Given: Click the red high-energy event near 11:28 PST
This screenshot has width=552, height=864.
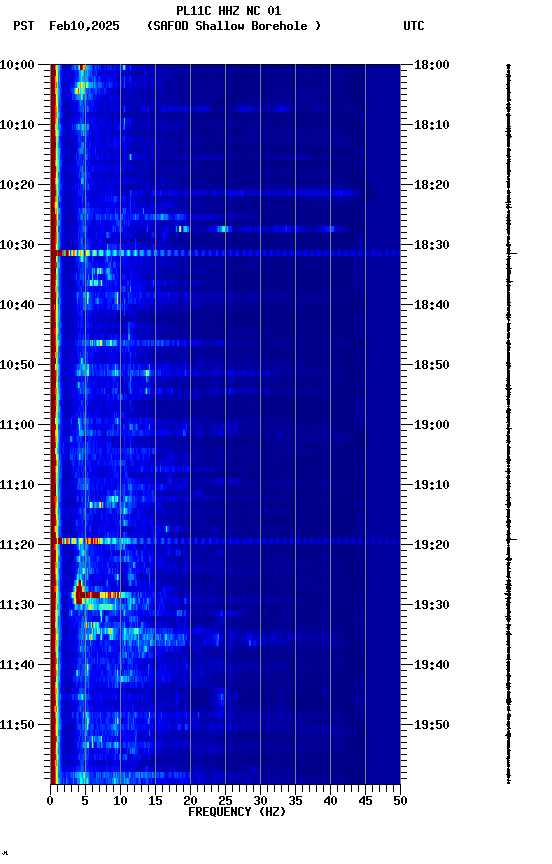Looking at the screenshot, I should tap(96, 595).
